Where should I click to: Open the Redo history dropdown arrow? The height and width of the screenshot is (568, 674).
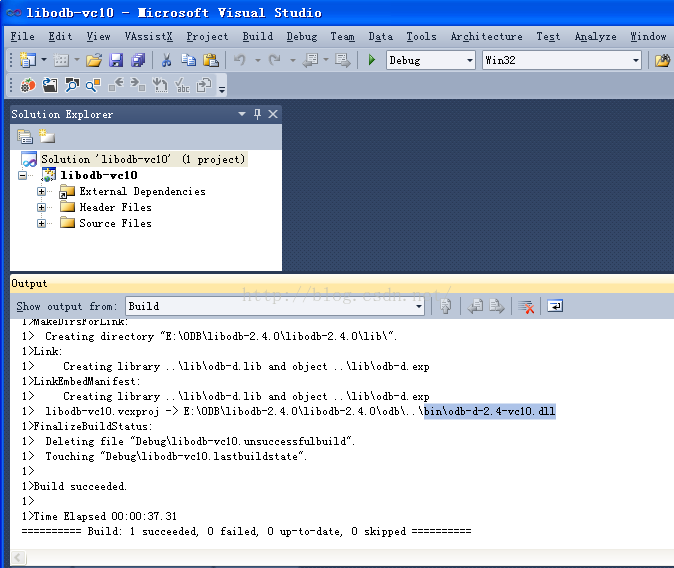pyautogui.click(x=293, y=61)
